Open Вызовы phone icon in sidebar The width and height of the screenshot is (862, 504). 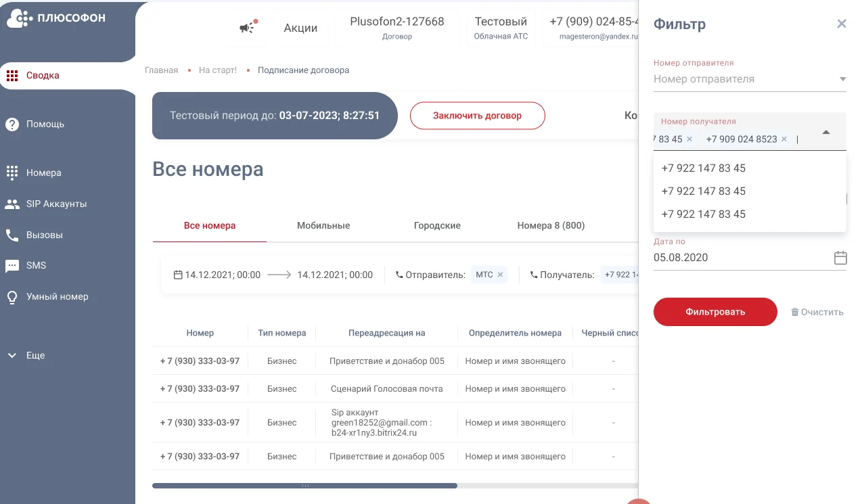coord(12,235)
